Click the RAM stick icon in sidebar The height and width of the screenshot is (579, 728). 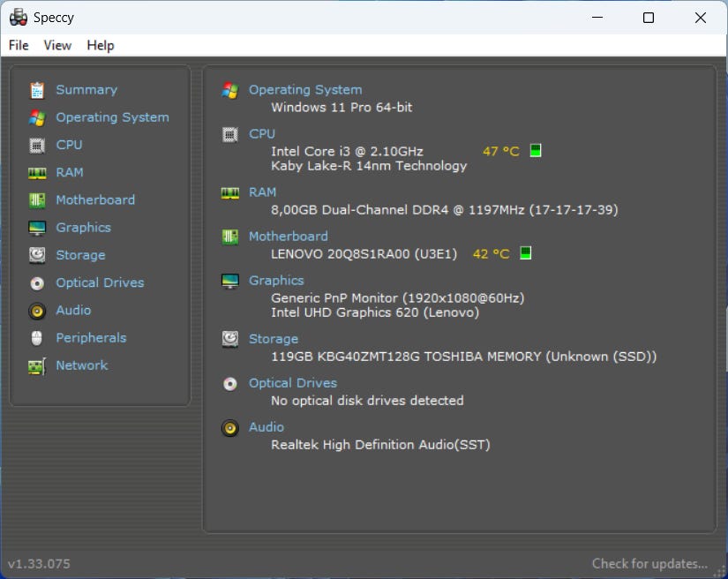point(37,173)
